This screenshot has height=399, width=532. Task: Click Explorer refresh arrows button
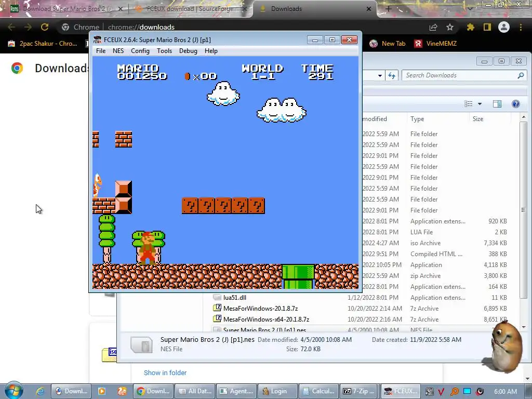point(392,75)
